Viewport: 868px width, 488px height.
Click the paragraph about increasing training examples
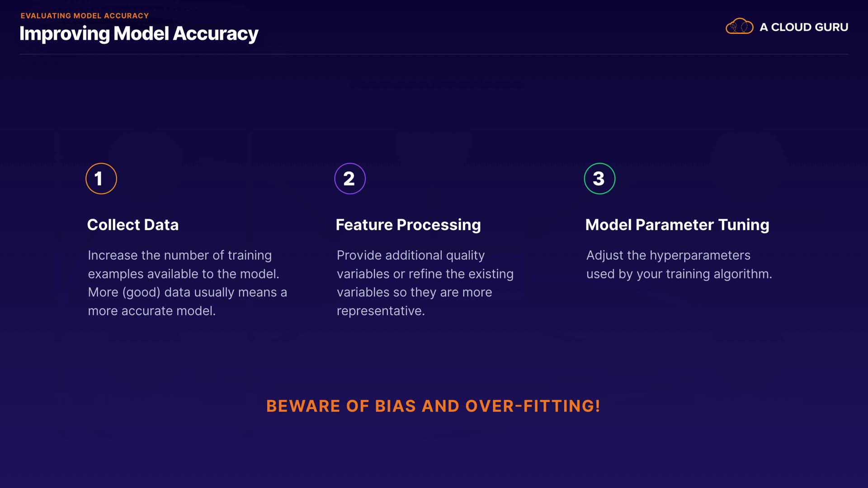[x=187, y=283]
